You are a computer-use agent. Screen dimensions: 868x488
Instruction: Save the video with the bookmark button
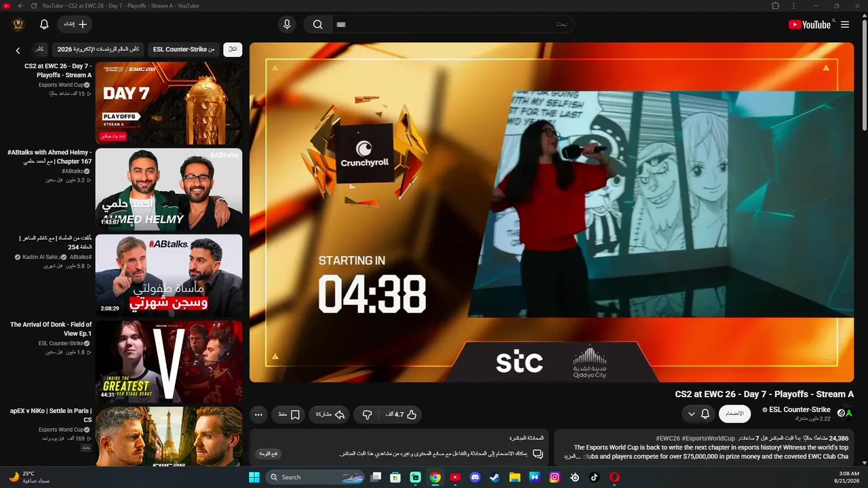pyautogui.click(x=289, y=414)
